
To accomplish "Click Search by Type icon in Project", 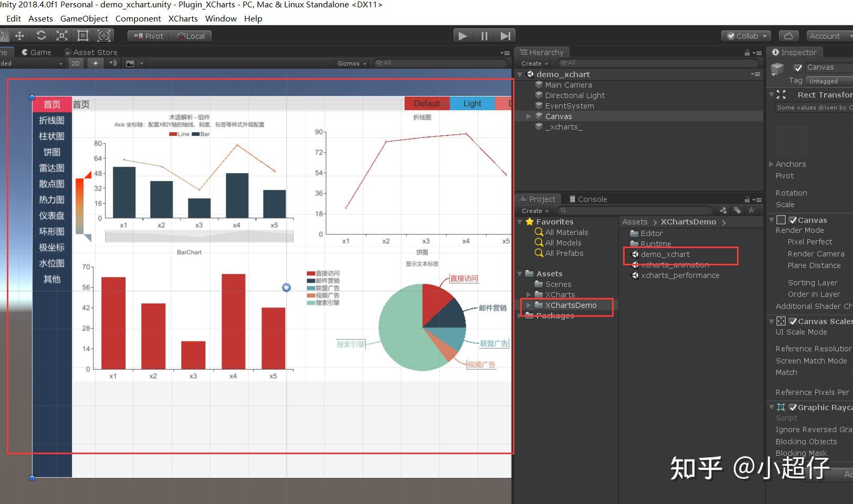I will pyautogui.click(x=723, y=210).
